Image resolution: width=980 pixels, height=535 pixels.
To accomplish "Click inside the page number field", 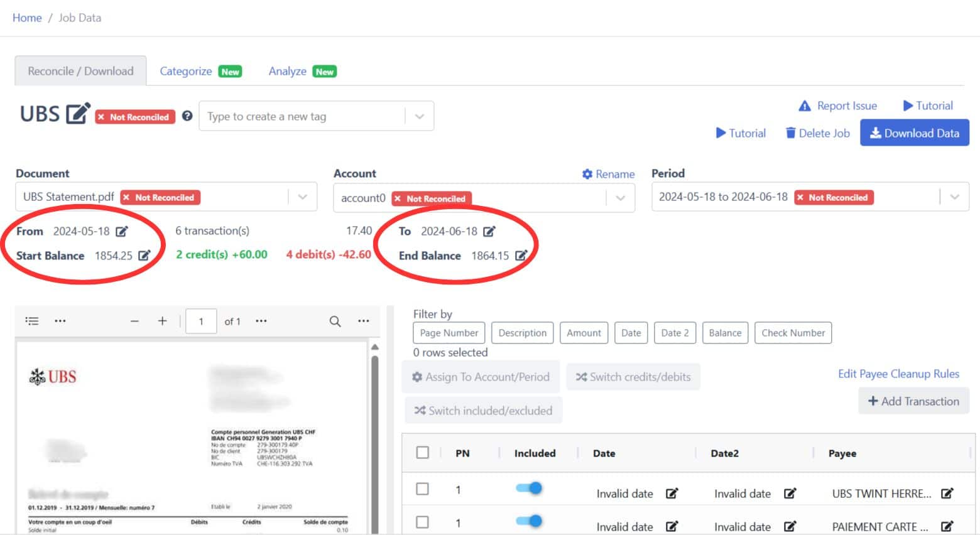I will coord(200,321).
